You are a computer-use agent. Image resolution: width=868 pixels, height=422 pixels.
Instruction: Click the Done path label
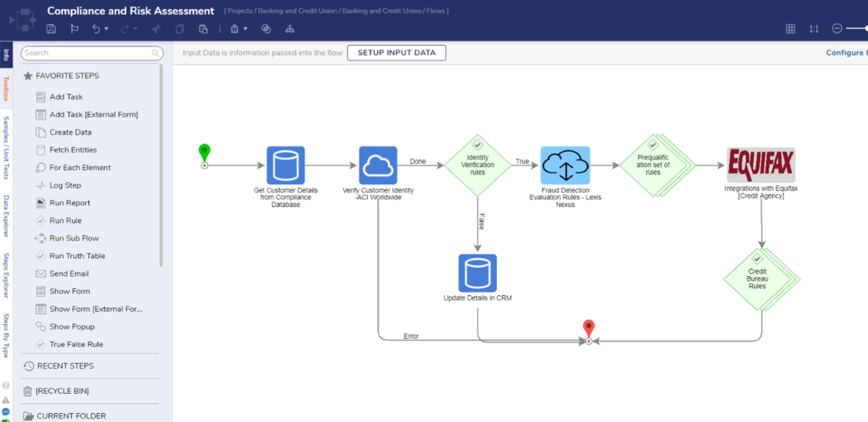pos(417,161)
